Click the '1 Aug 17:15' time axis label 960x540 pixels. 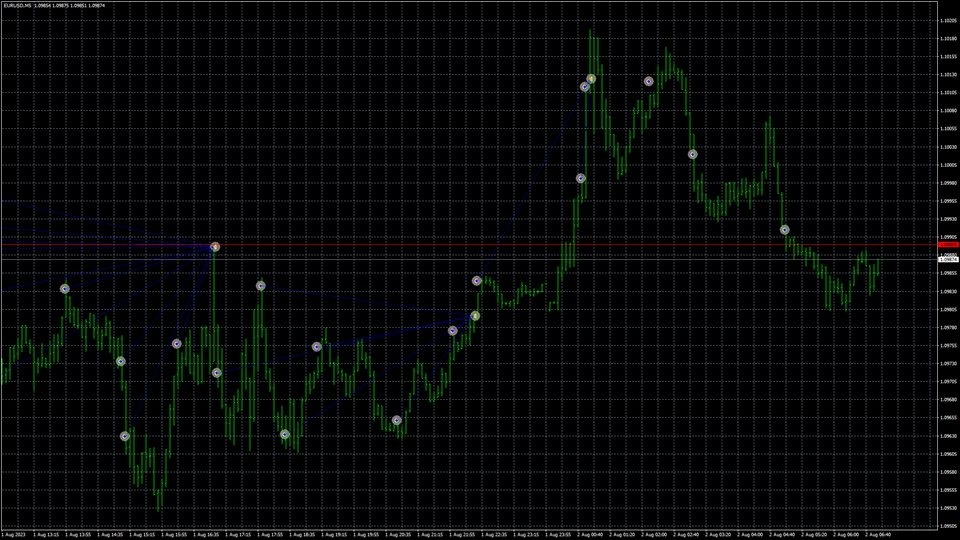tap(238, 534)
